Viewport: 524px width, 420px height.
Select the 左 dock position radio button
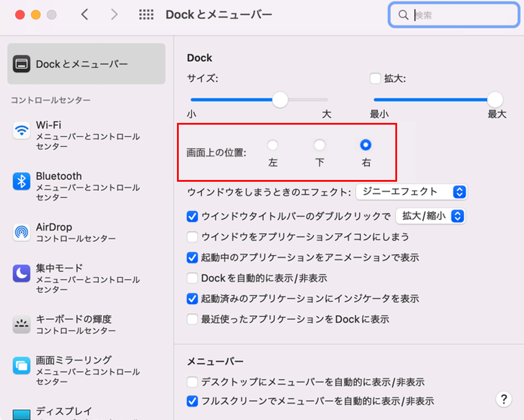coord(272,145)
